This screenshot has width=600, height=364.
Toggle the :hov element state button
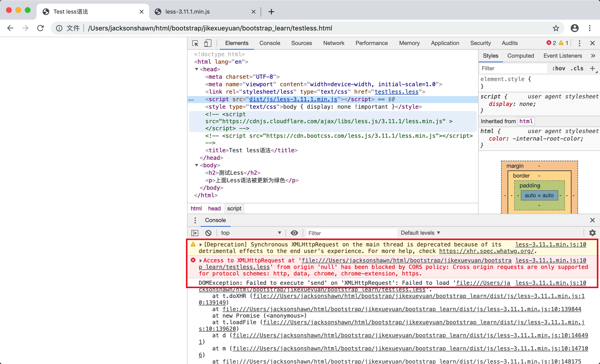[558, 68]
